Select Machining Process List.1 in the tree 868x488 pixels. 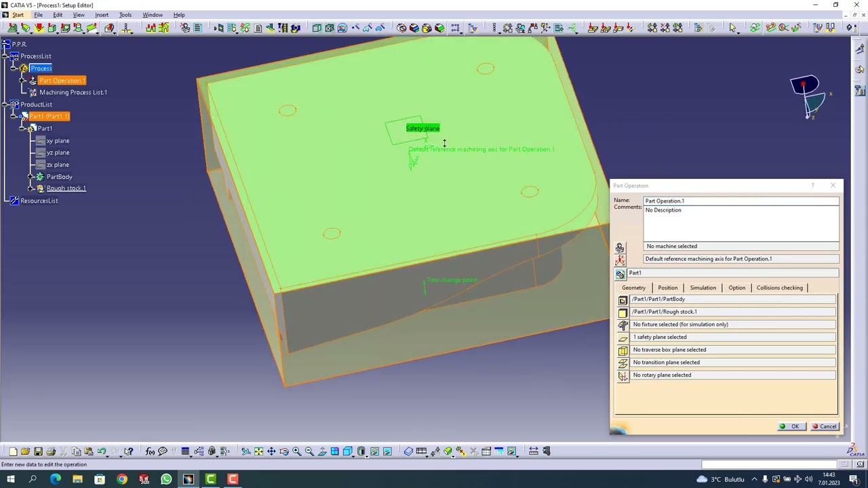[73, 92]
